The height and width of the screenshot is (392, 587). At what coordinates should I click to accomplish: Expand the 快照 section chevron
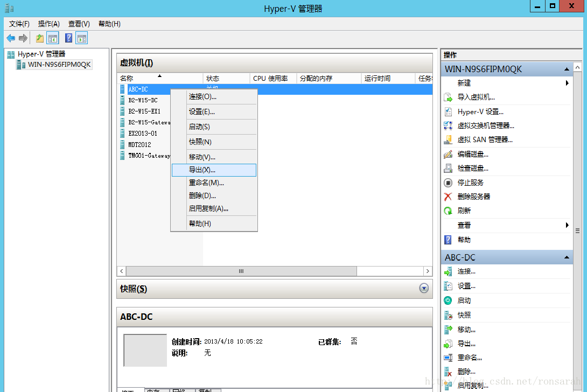point(424,288)
